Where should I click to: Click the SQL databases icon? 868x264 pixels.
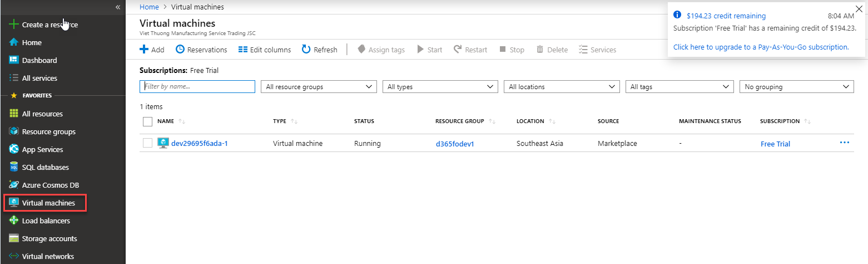coord(14,167)
